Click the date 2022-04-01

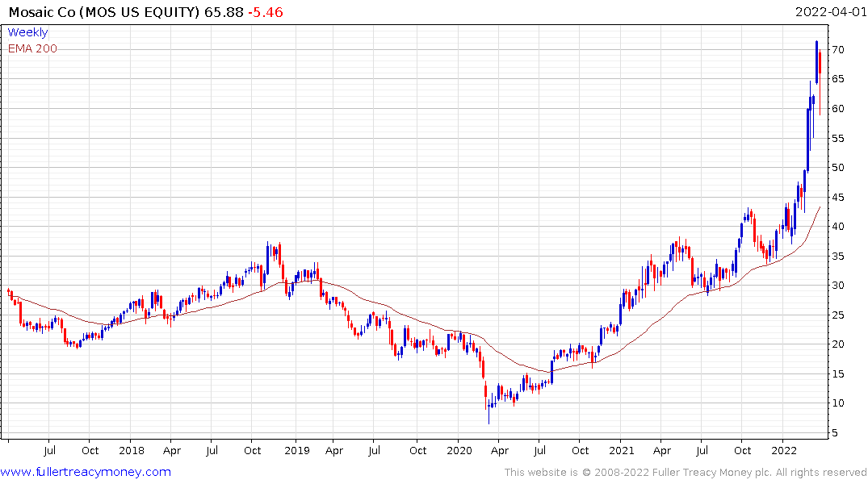click(831, 12)
